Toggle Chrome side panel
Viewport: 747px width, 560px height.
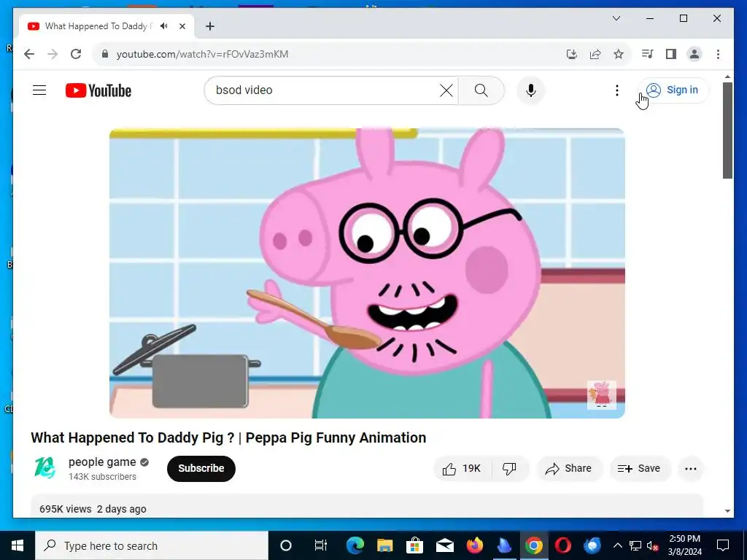pyautogui.click(x=671, y=54)
